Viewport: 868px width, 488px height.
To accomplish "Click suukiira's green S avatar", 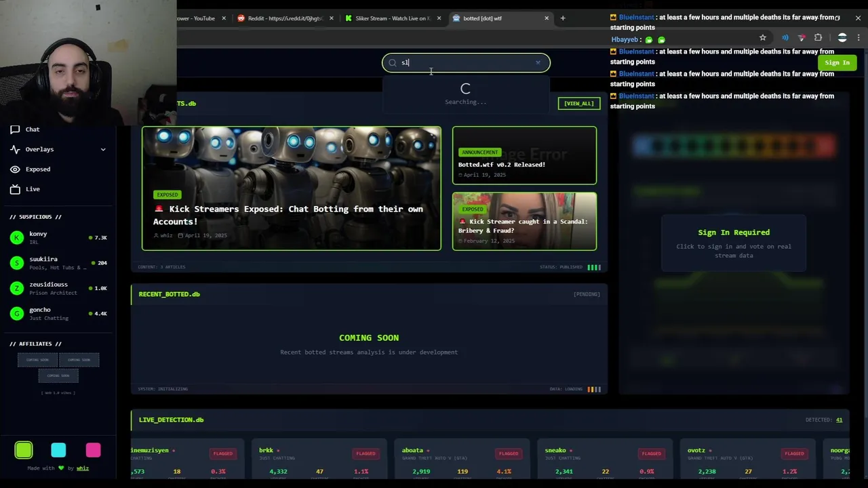I will click(17, 263).
